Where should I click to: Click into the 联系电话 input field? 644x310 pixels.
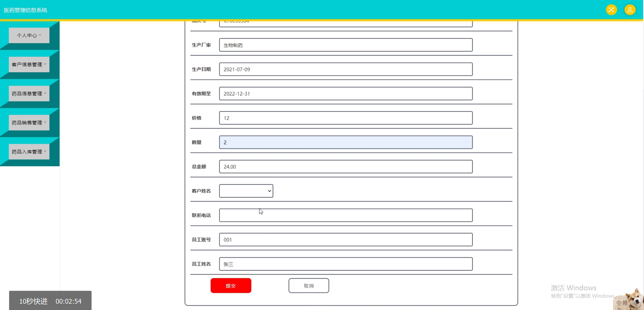click(x=346, y=215)
